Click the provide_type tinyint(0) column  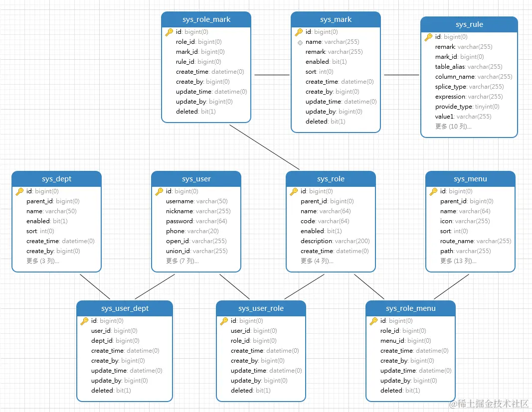click(467, 107)
